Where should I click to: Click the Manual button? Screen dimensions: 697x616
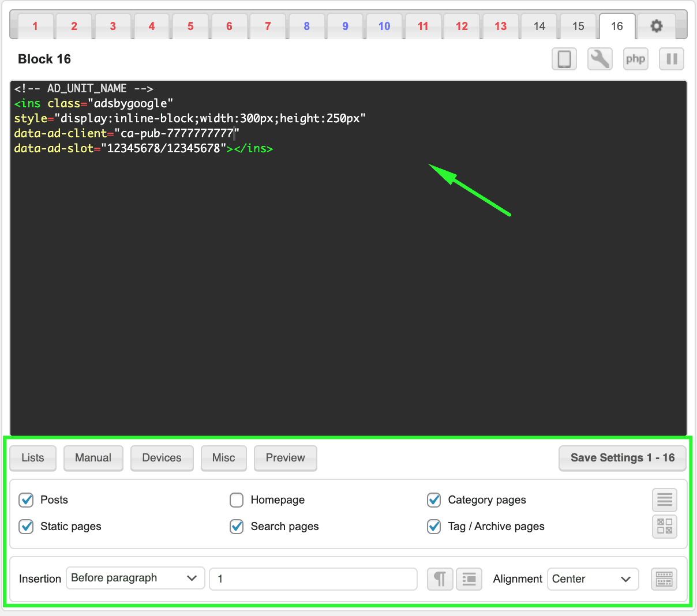[93, 458]
